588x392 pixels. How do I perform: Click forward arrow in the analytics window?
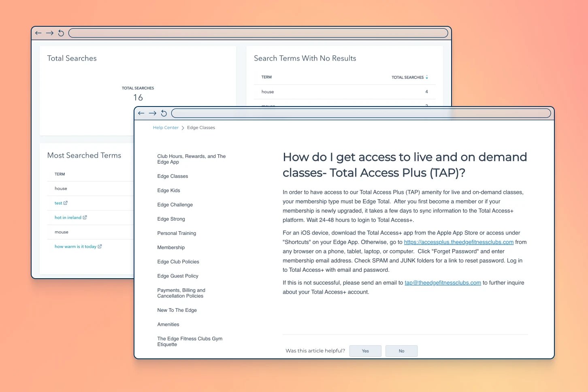(x=50, y=33)
